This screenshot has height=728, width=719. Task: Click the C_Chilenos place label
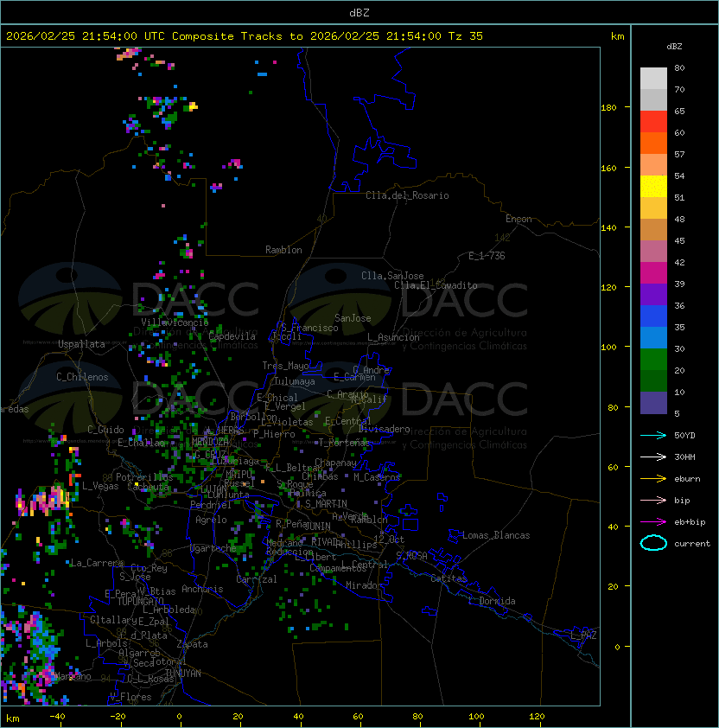pyautogui.click(x=82, y=377)
